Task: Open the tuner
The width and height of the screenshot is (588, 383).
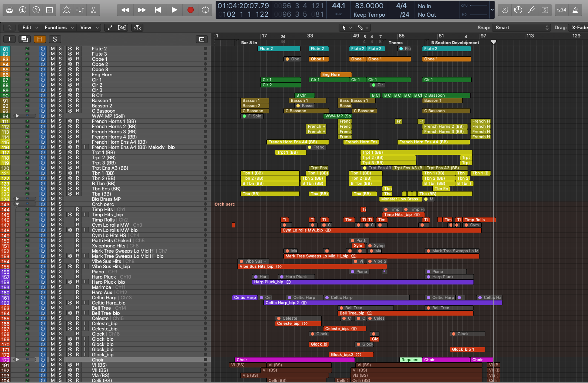Action: click(x=531, y=10)
